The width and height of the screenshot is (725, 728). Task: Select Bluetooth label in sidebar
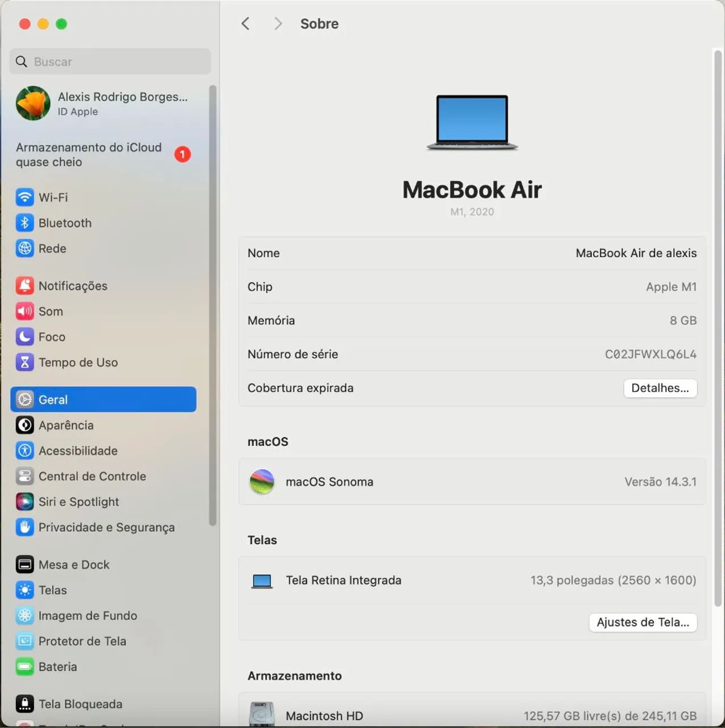[x=65, y=223]
